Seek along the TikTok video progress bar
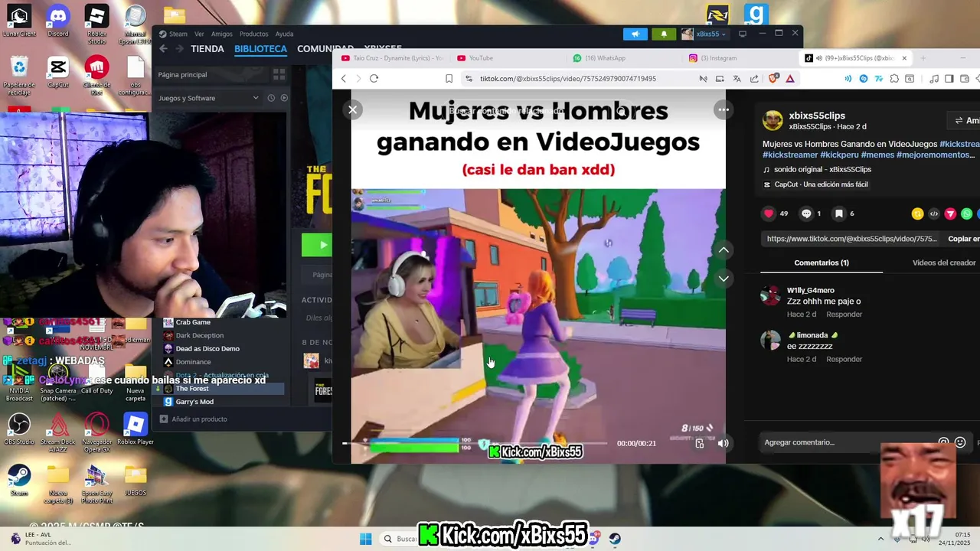 point(475,443)
